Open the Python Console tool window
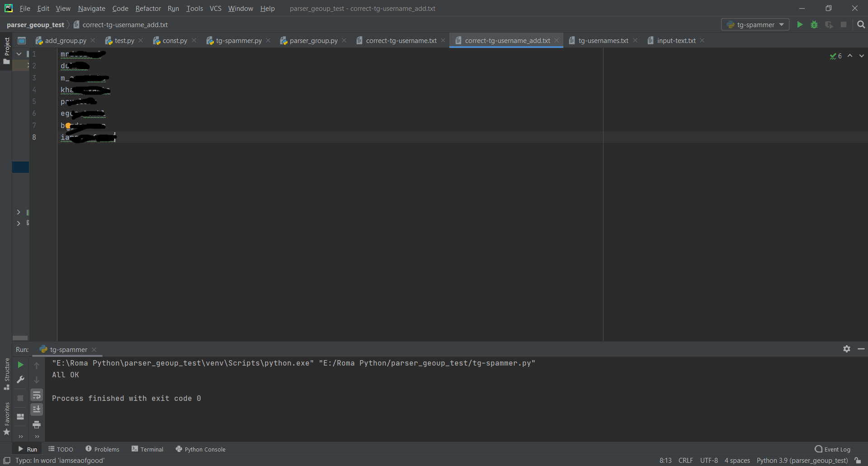The image size is (868, 466). point(200,449)
